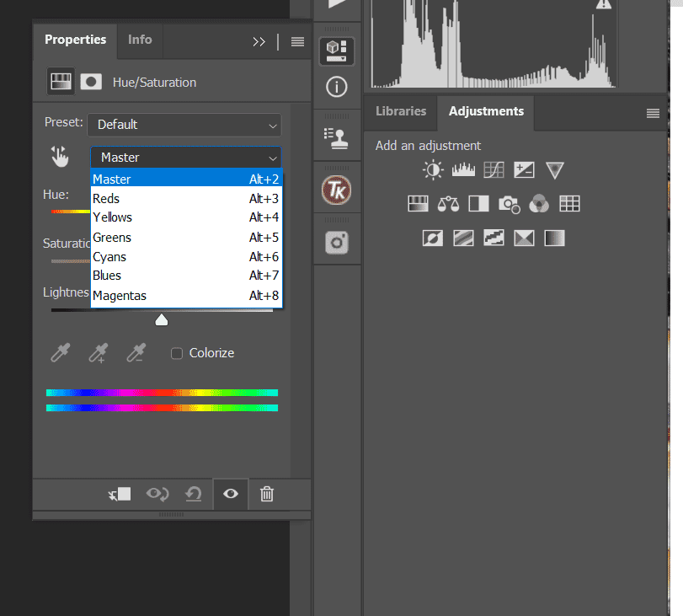683x616 pixels.
Task: Create a Posterize adjustment layer
Action: 463,237
